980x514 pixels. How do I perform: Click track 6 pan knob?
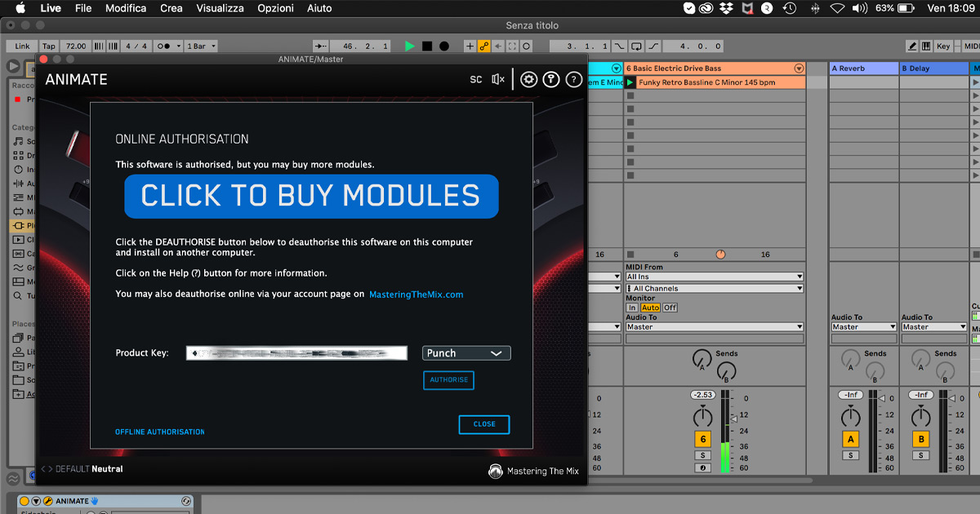(702, 417)
